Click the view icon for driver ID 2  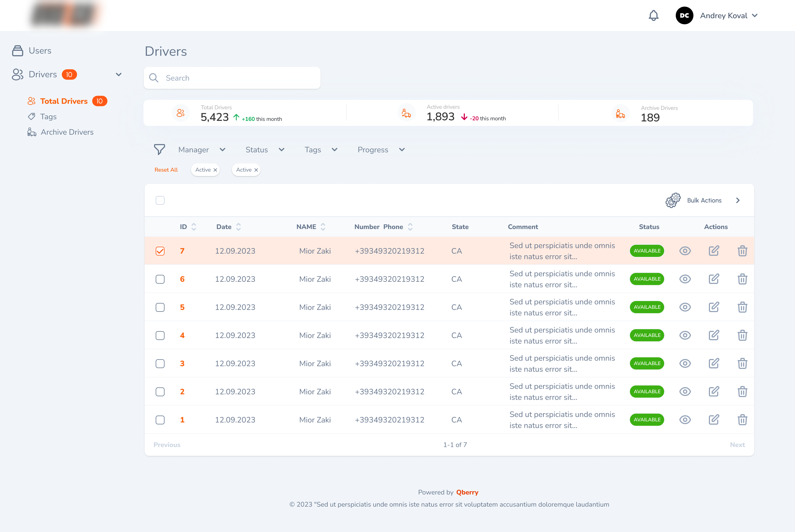click(x=686, y=392)
